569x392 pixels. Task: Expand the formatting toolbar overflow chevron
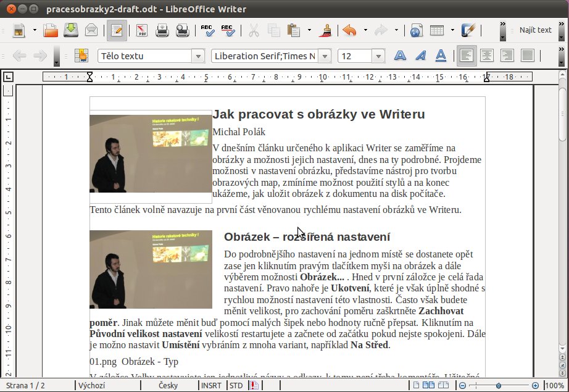[562, 56]
